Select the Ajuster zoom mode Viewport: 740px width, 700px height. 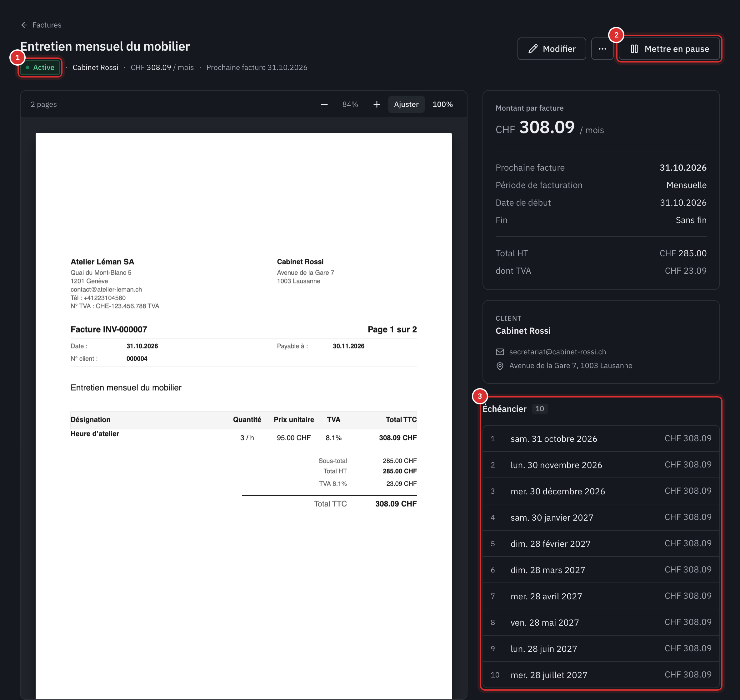click(x=406, y=104)
